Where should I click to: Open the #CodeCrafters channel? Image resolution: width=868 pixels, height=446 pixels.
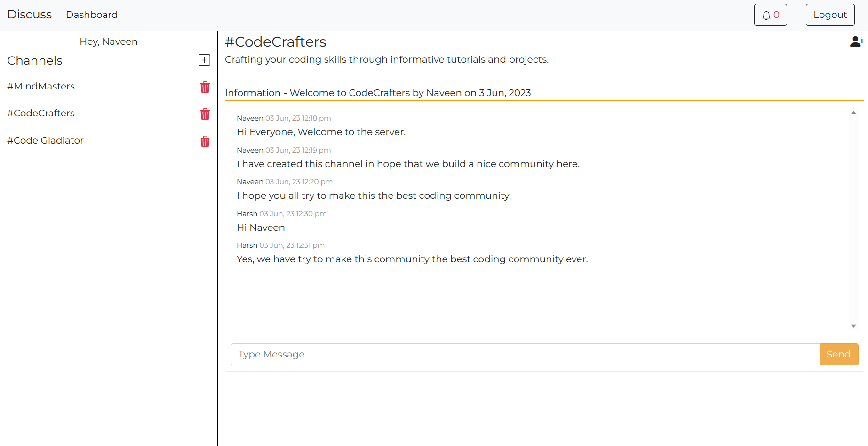pyautogui.click(x=41, y=113)
